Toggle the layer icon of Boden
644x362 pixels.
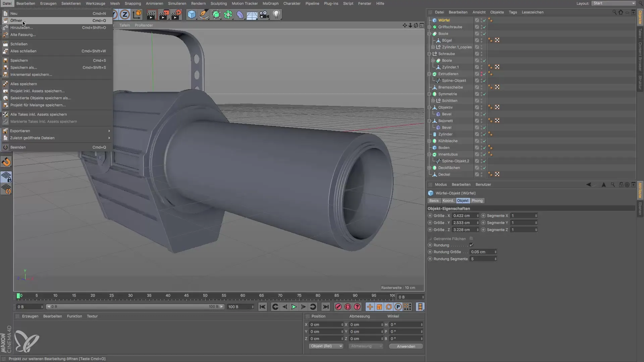(477, 147)
